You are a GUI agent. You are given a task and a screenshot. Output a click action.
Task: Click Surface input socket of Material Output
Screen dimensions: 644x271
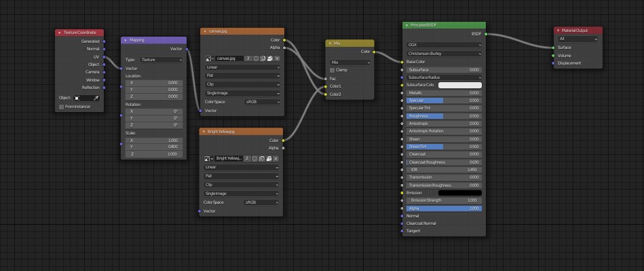pyautogui.click(x=553, y=48)
